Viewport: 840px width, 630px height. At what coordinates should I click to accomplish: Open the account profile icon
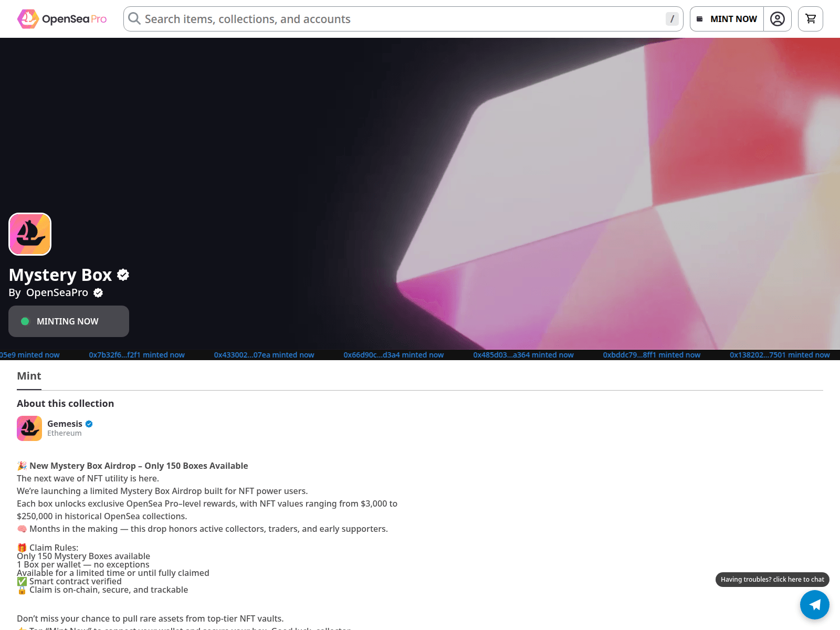[x=777, y=19]
